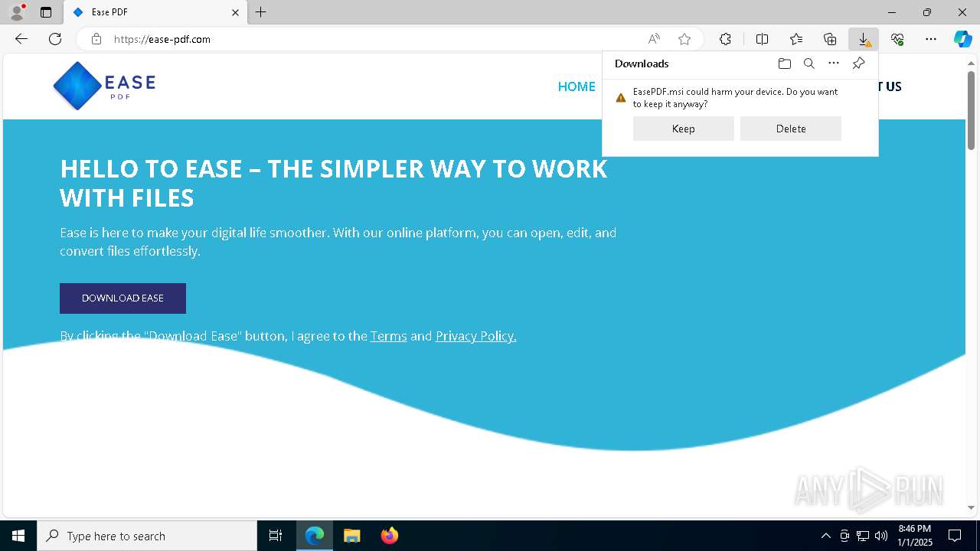Open the notification center icon

(x=955, y=536)
